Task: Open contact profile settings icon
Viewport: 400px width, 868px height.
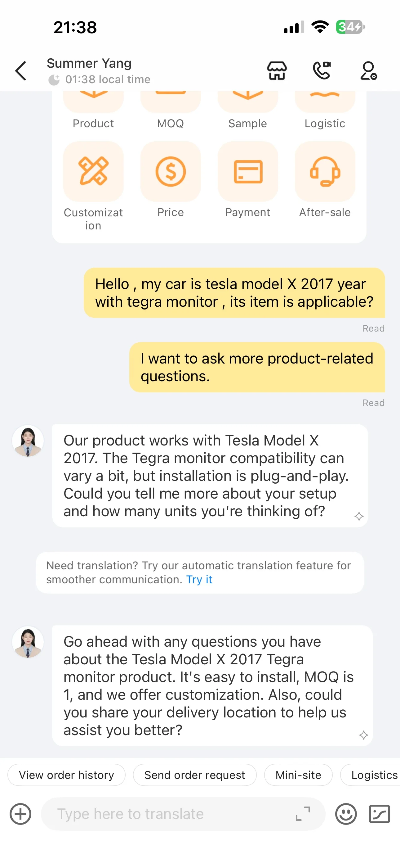Action: tap(368, 71)
